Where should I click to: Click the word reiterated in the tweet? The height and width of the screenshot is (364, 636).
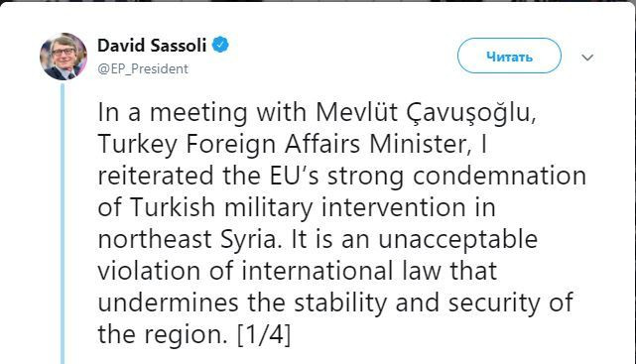pyautogui.click(x=156, y=176)
